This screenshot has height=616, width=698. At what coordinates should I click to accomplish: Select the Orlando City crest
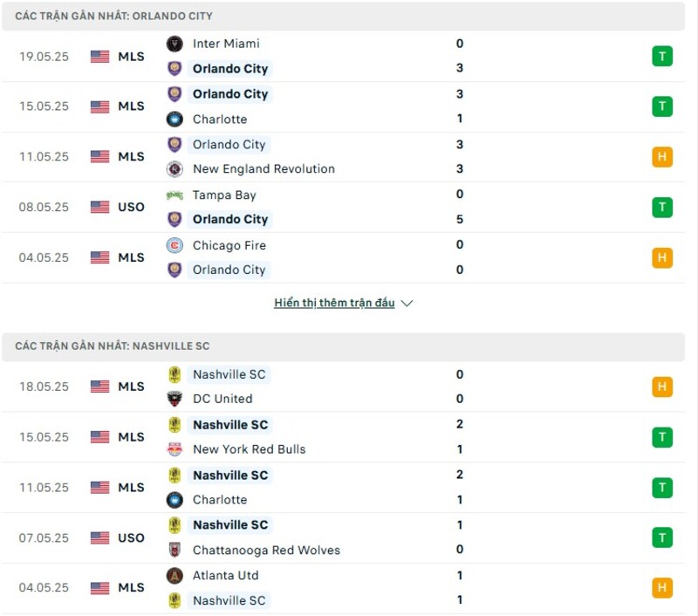174,68
